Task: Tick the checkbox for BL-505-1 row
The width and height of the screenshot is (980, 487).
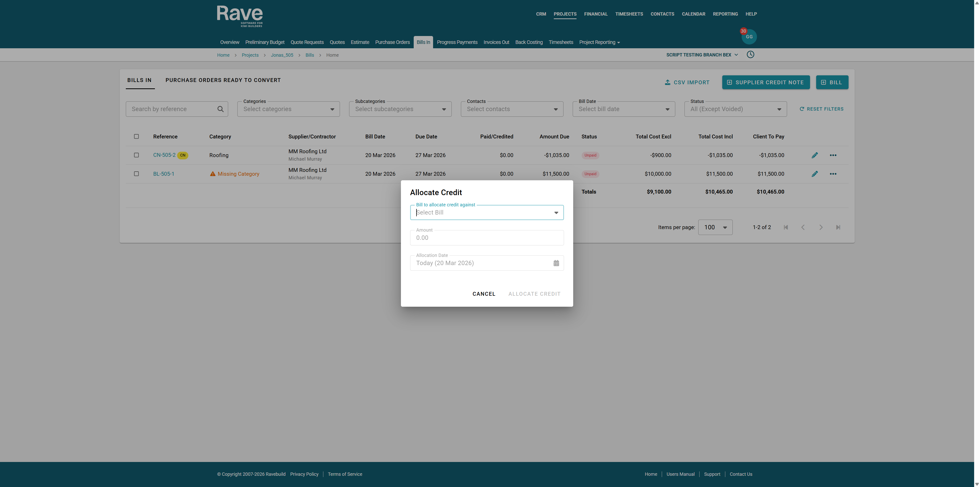Action: pyautogui.click(x=136, y=174)
